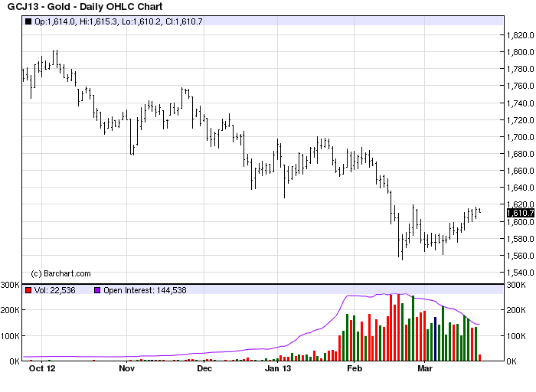
Task: Click the right 100K volume axis label
Action: click(x=516, y=336)
